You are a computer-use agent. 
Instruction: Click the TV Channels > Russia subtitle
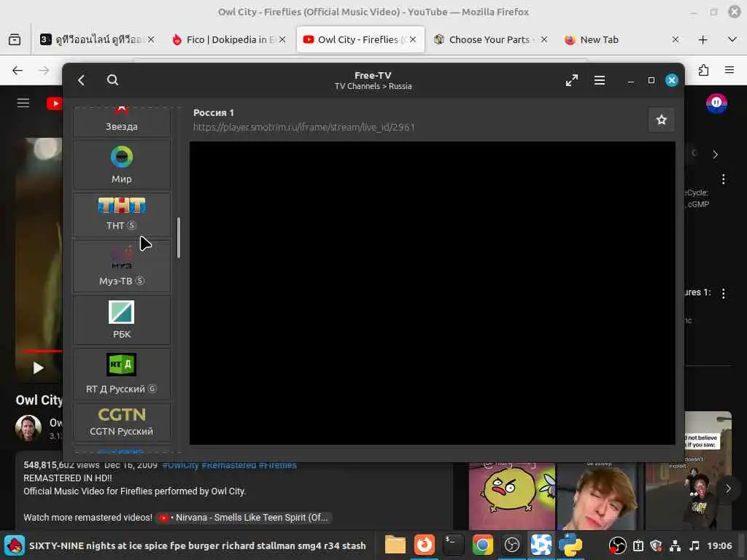coord(373,86)
